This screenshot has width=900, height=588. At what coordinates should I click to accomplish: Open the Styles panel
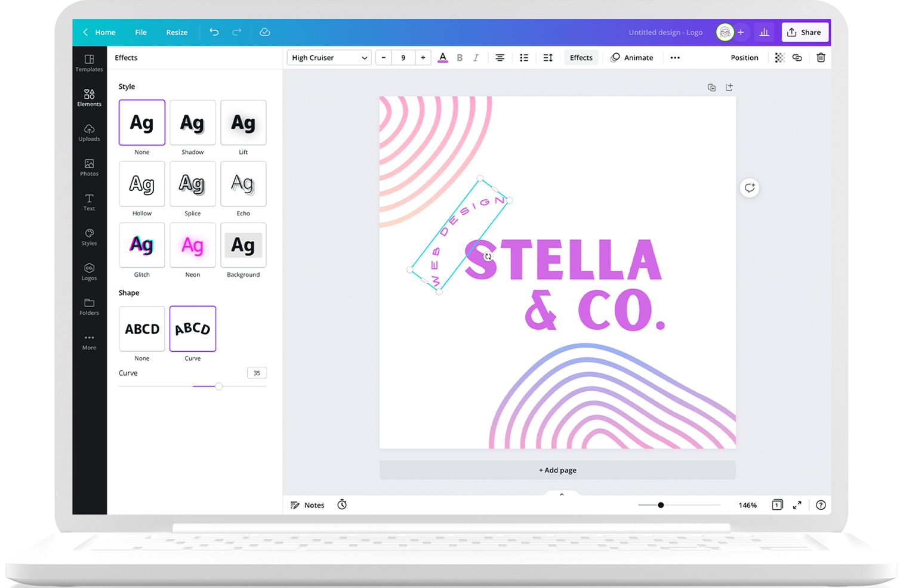[89, 236]
